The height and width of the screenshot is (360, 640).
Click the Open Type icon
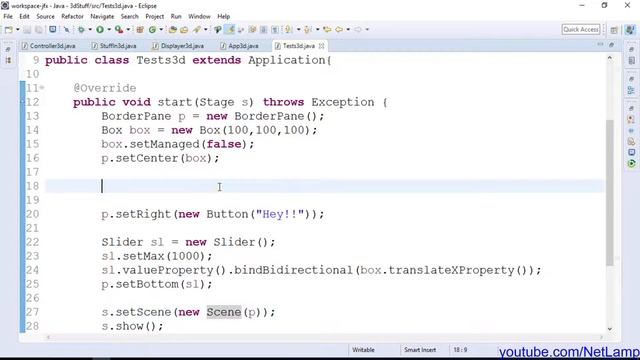coord(172,29)
